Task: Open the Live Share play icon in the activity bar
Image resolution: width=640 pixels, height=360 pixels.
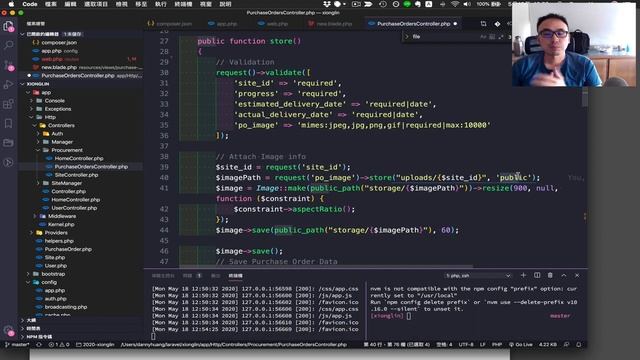Action: pyautogui.click(x=8, y=162)
